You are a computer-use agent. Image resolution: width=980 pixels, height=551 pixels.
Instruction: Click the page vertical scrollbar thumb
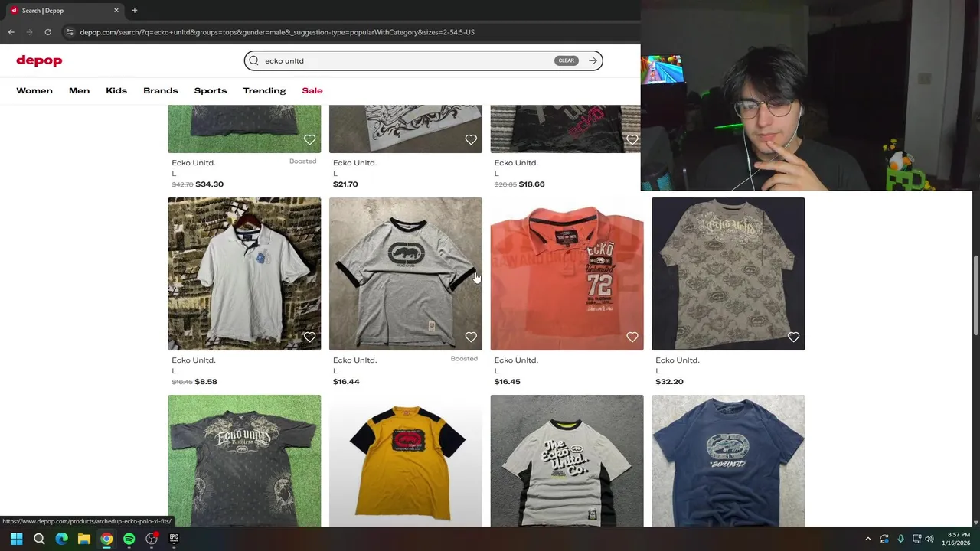tap(975, 295)
